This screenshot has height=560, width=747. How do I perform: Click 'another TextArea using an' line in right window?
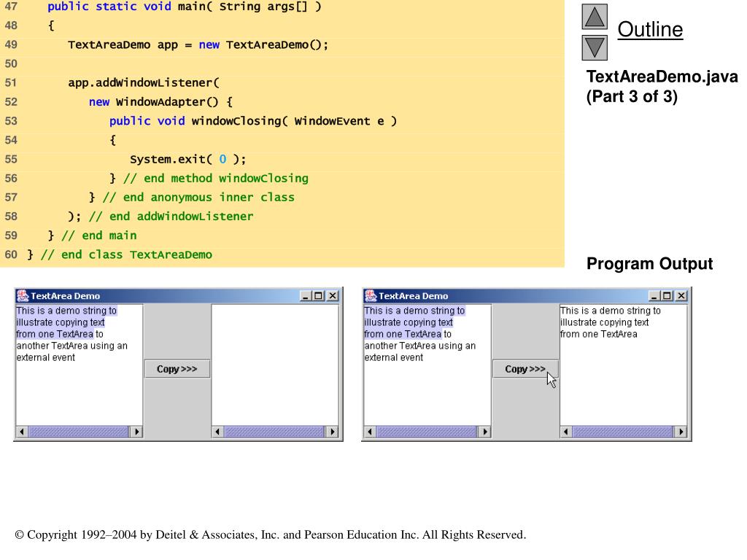click(420, 346)
